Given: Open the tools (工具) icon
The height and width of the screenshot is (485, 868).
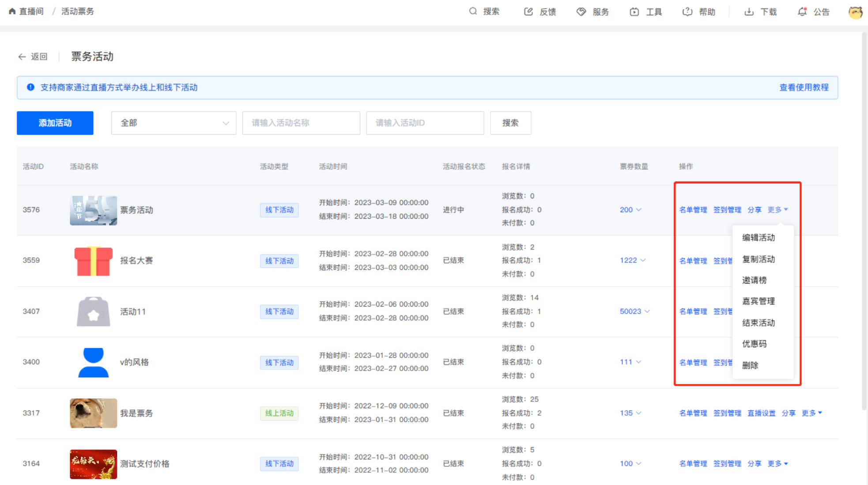Looking at the screenshot, I should click(634, 11).
